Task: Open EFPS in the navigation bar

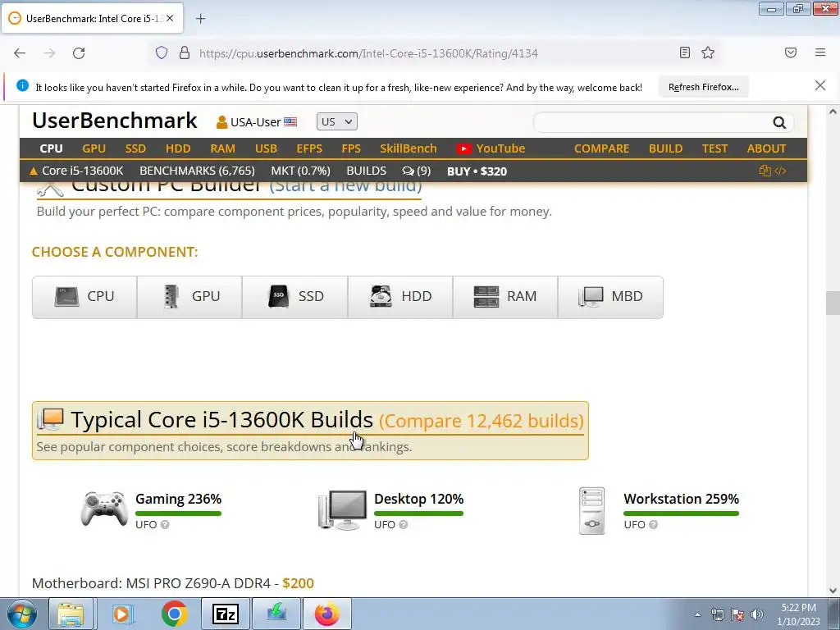Action: (x=309, y=148)
